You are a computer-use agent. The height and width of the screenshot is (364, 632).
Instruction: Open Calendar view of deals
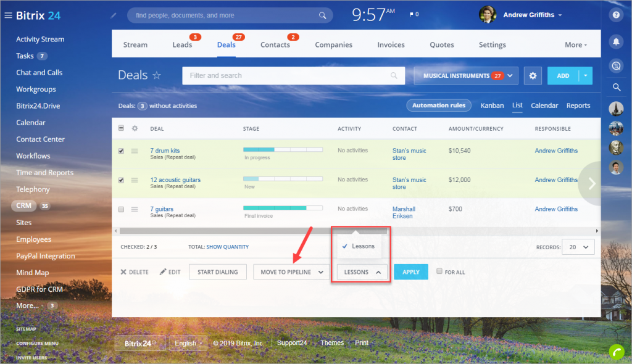pyautogui.click(x=544, y=105)
